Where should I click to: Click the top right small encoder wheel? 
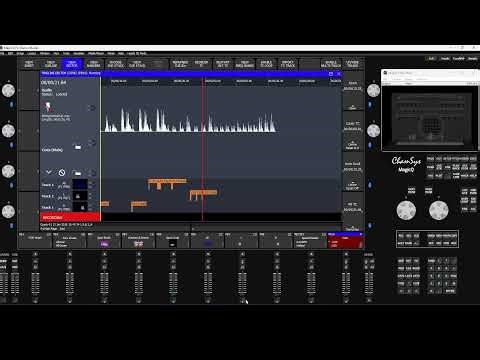pyautogui.click(x=373, y=90)
